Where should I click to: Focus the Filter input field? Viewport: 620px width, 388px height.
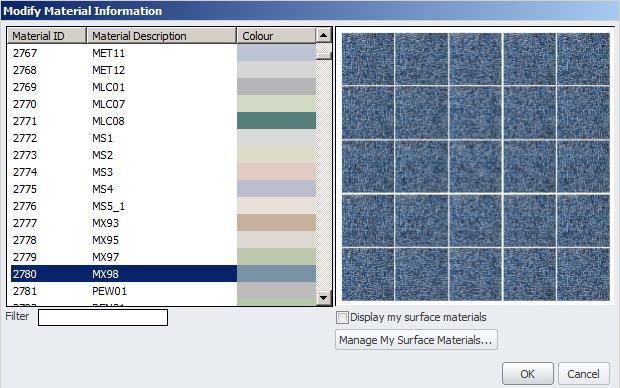[x=103, y=318]
